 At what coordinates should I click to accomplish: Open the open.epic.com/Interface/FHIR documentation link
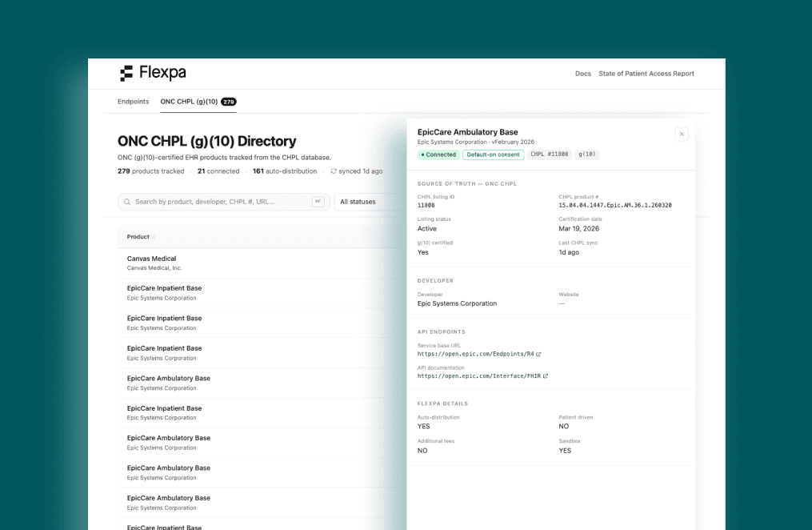coord(479,376)
